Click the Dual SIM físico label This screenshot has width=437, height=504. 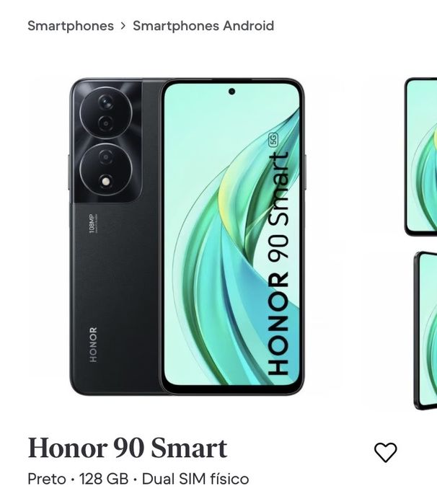(x=195, y=479)
